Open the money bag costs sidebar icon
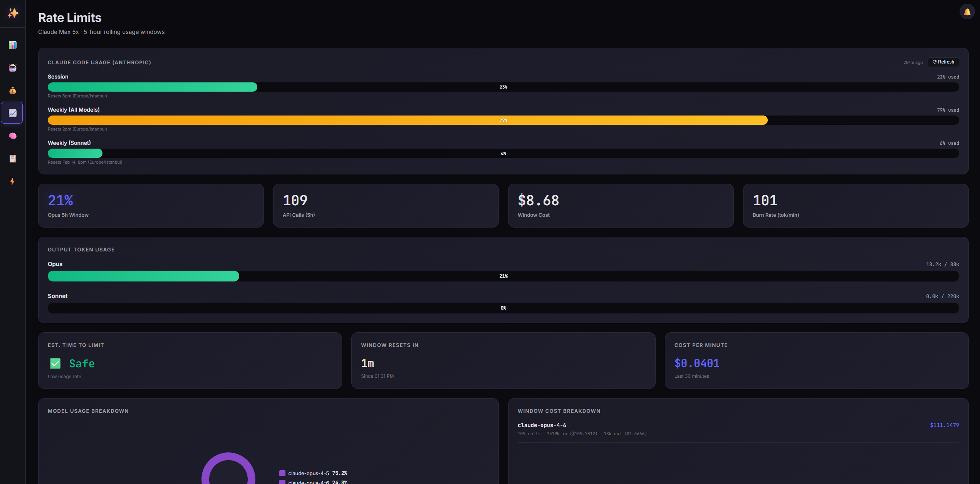This screenshot has width=980, height=484. point(13,90)
